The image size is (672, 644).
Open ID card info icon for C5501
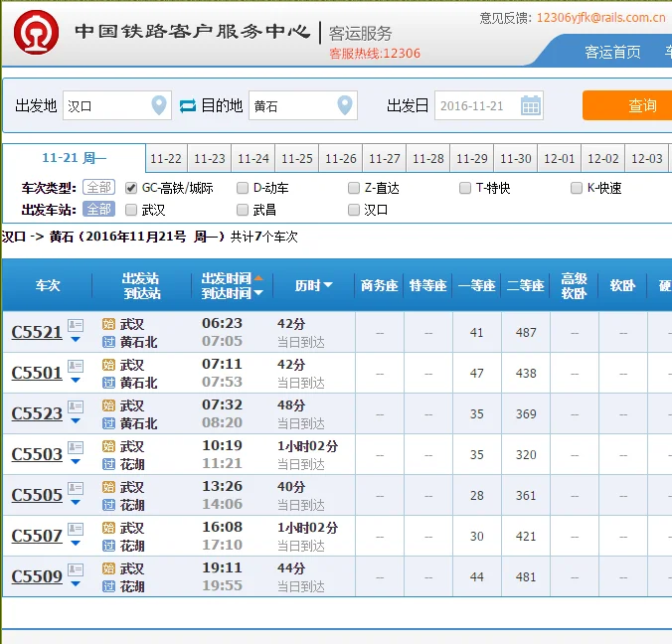[x=76, y=366]
